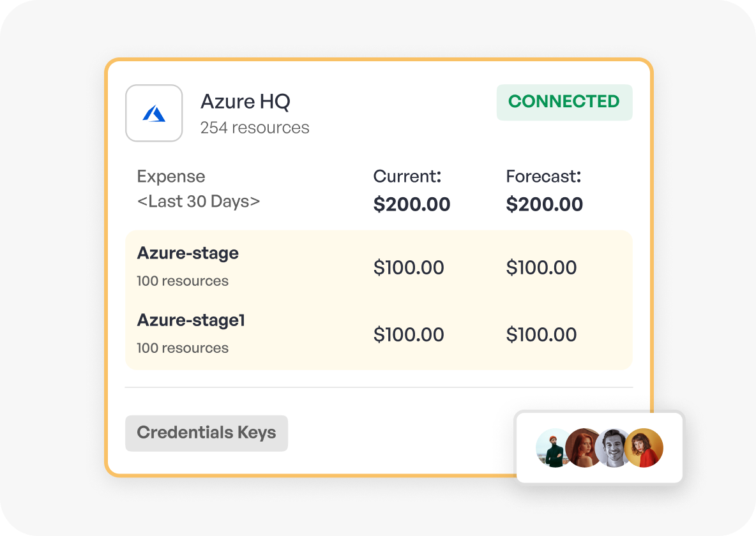The height and width of the screenshot is (536, 756).
Task: Click the Current $200.00 total amount
Action: [412, 204]
